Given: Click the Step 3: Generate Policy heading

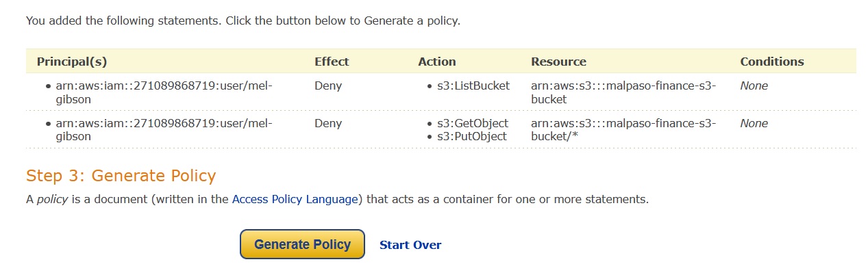Looking at the screenshot, I should point(121,176).
